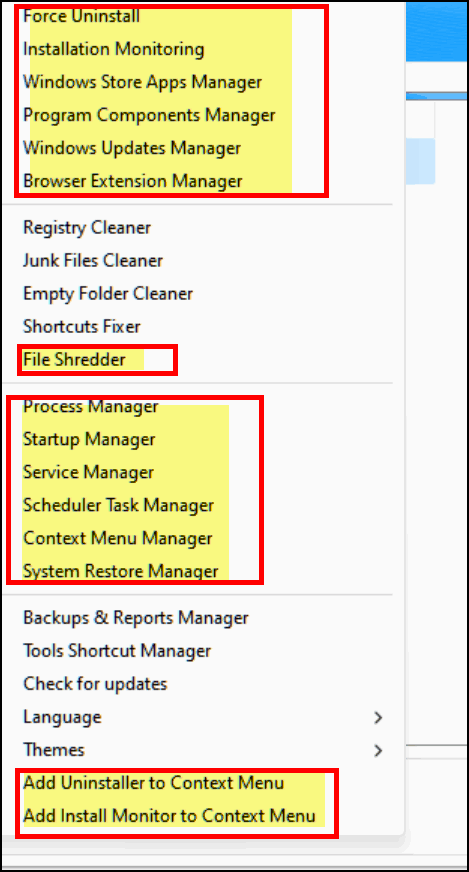
Task: Click Check for updates
Action: coord(95,683)
